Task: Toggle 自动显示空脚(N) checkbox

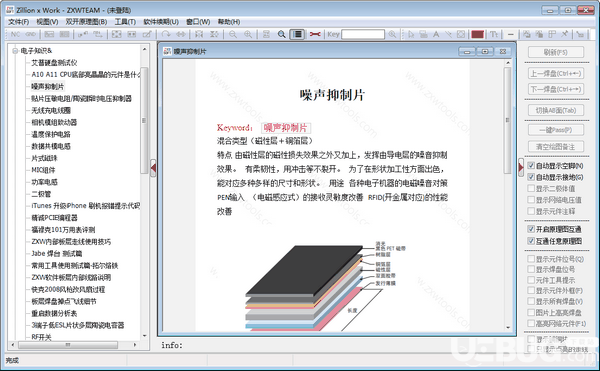Action: (x=531, y=166)
